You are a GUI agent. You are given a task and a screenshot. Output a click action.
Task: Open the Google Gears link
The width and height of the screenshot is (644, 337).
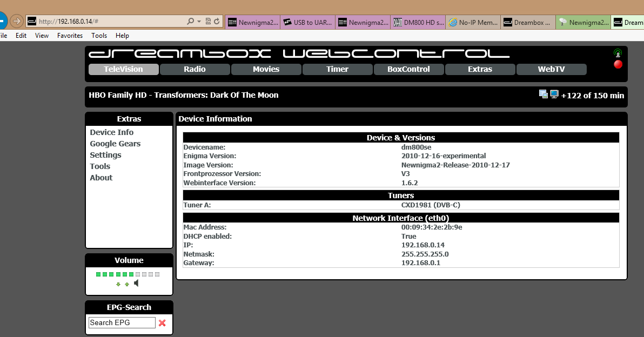[x=115, y=144]
